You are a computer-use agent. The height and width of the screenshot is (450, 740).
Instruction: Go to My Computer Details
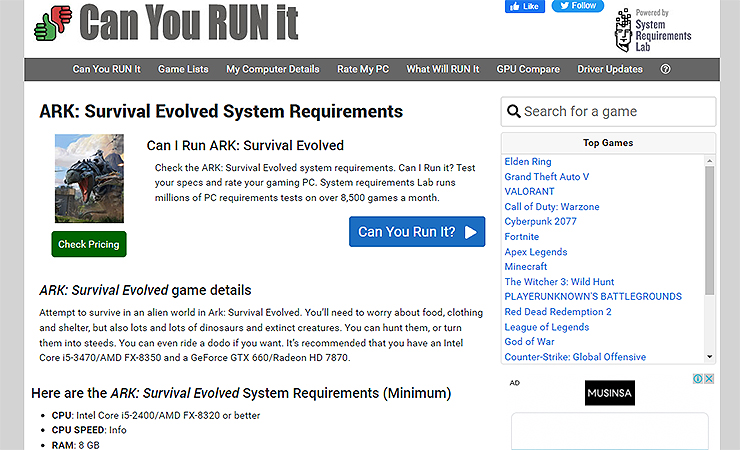pos(273,69)
